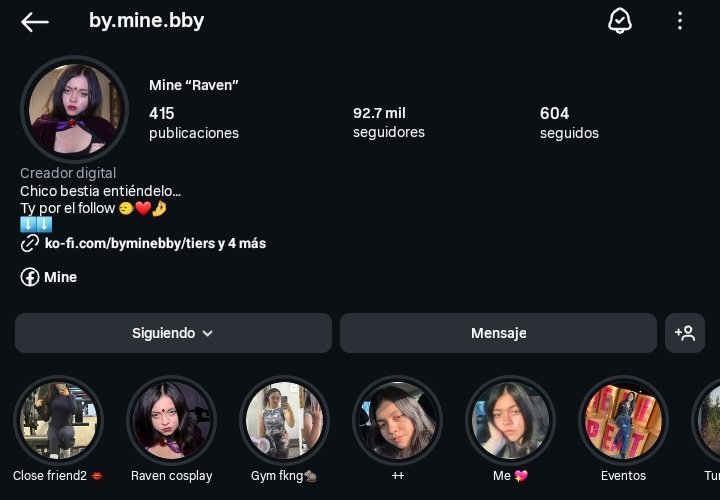Open the ko-fi.com/byminebby/tiers link
The width and height of the screenshot is (720, 500).
tap(155, 243)
